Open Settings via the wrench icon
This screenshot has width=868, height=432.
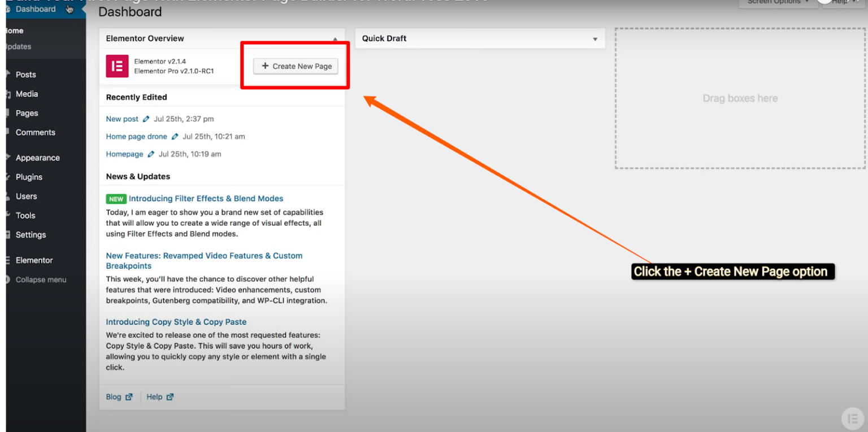9,235
